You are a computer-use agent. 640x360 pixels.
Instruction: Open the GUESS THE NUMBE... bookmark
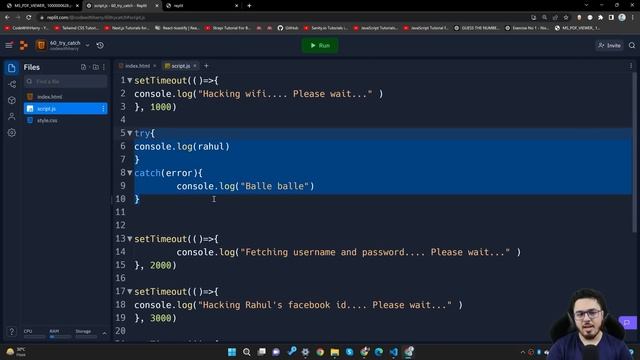pyautogui.click(x=477, y=28)
